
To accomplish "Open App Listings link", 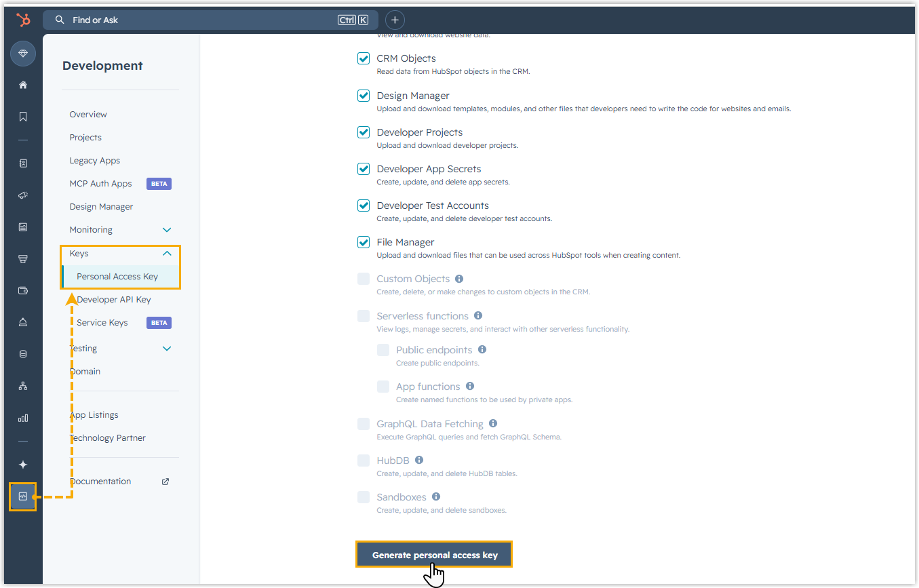I will (x=94, y=415).
